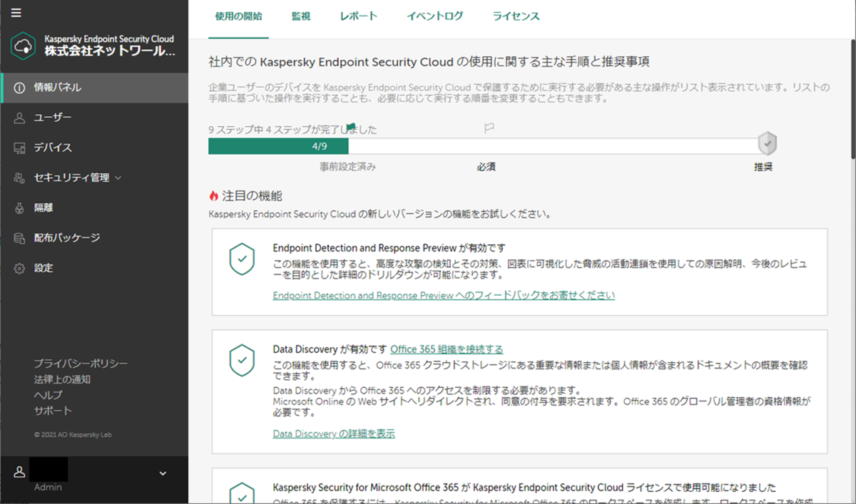Open the Office 365 組織を接続する link

[446, 350]
